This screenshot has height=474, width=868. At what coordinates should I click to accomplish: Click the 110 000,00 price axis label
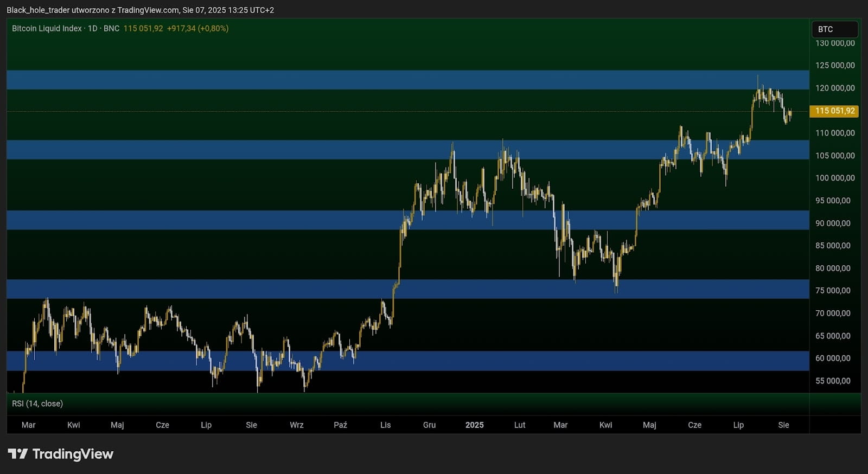835,133
